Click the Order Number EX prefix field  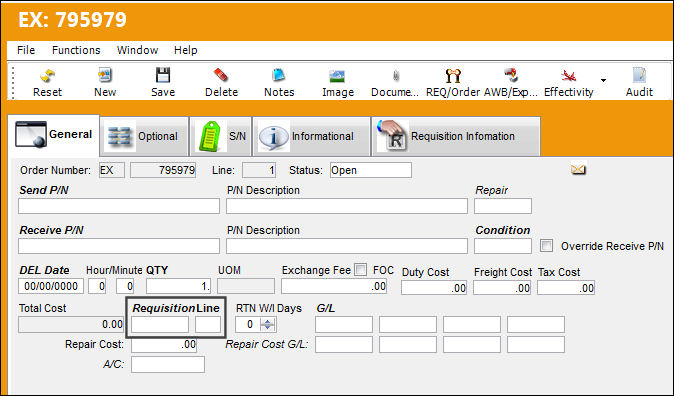click(112, 170)
